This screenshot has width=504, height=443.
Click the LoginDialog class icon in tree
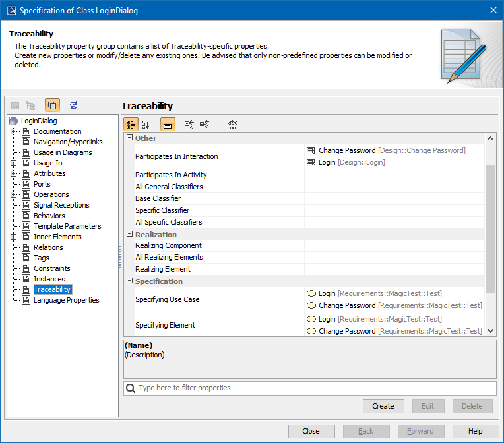point(14,121)
